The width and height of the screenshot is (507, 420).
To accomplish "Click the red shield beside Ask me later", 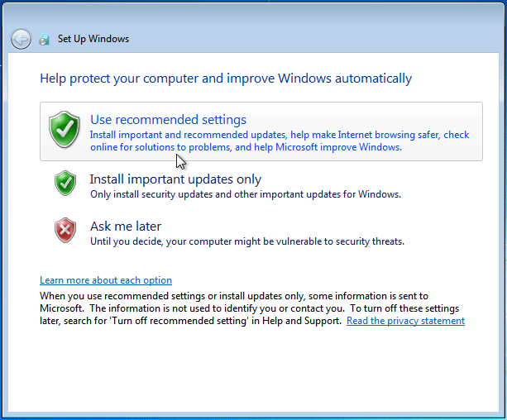I will (65, 230).
